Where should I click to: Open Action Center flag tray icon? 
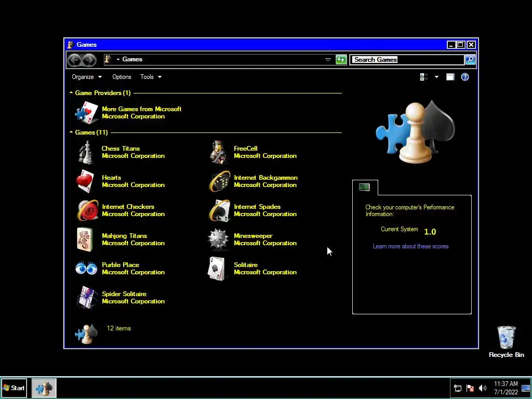(x=470, y=388)
